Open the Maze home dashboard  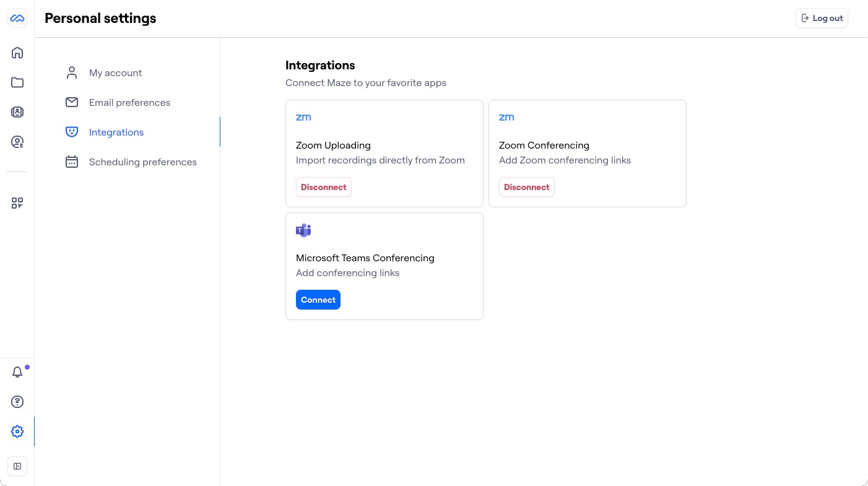click(17, 53)
